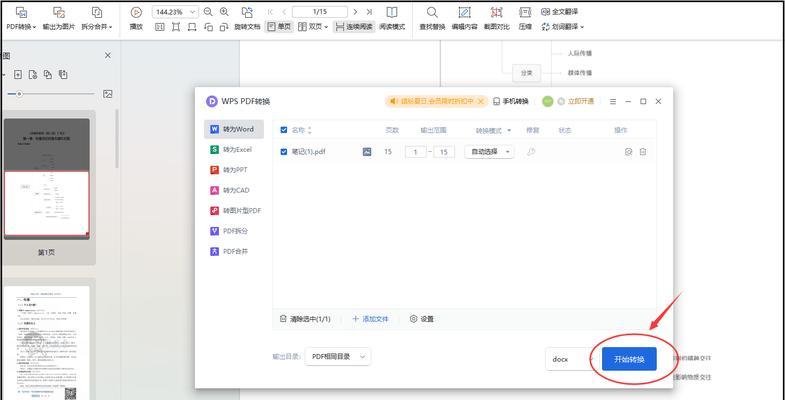
Task: Select the 转为Word tab
Action: [234, 129]
